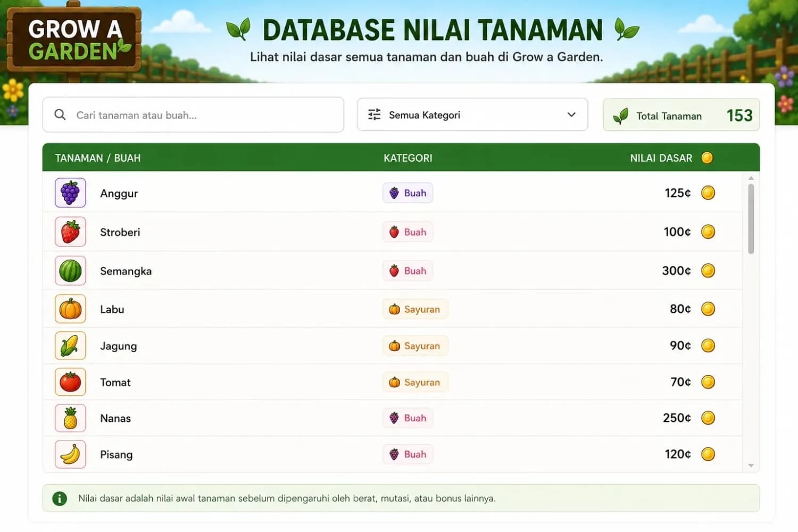Screen dimensions: 798x532
Task: Click the Nanas pineapple icon
Action: 70,418
